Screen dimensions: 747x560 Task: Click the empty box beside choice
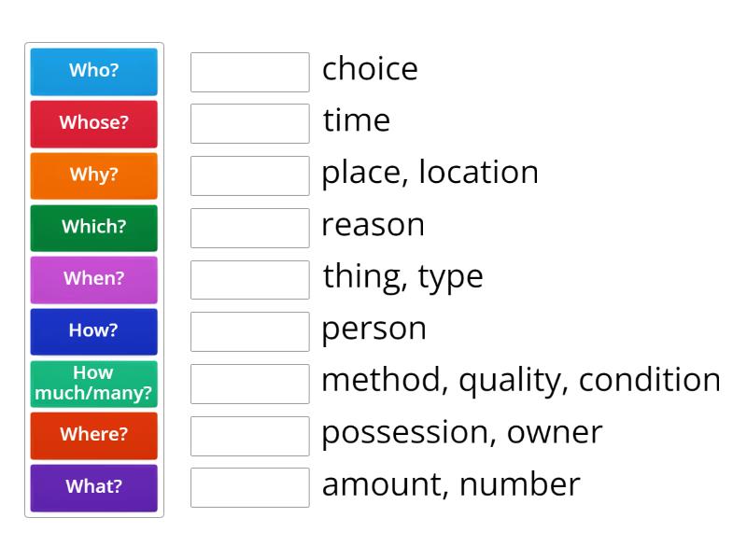click(250, 73)
